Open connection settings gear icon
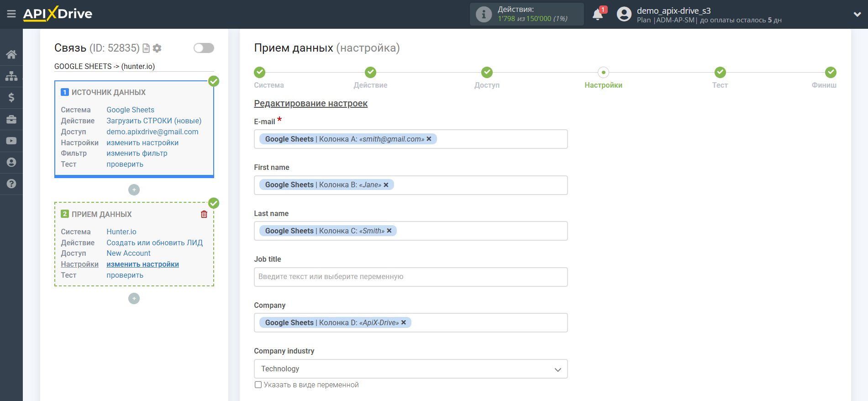 [157, 48]
